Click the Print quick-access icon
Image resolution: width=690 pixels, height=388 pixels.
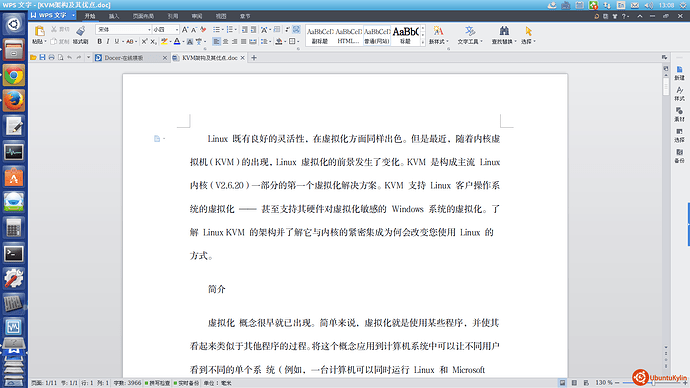[51, 57]
